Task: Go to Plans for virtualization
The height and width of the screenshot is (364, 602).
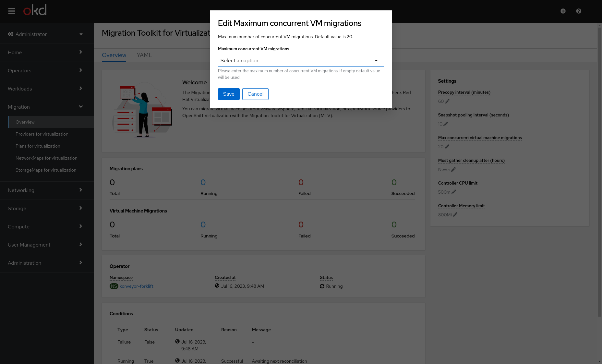Action: (x=51, y=146)
